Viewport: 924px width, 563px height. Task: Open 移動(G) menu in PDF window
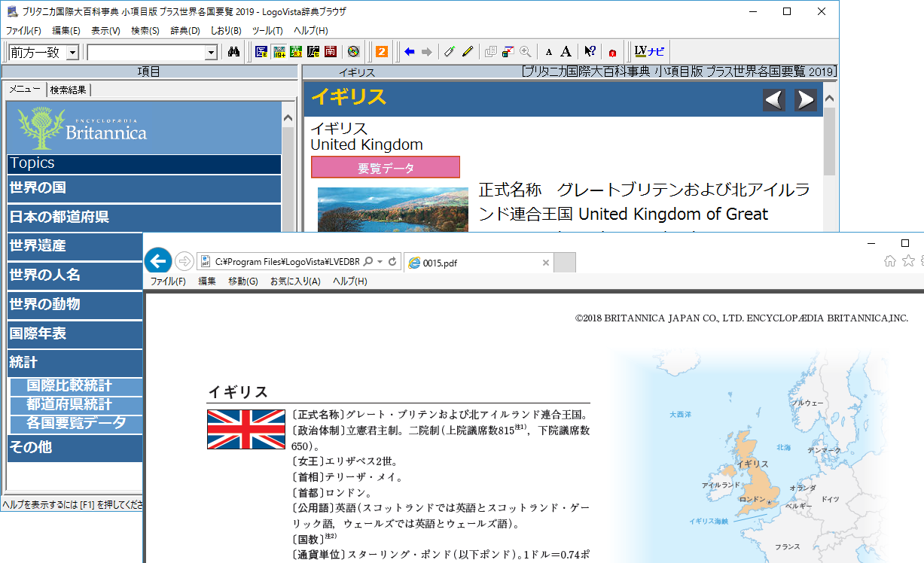click(x=242, y=281)
